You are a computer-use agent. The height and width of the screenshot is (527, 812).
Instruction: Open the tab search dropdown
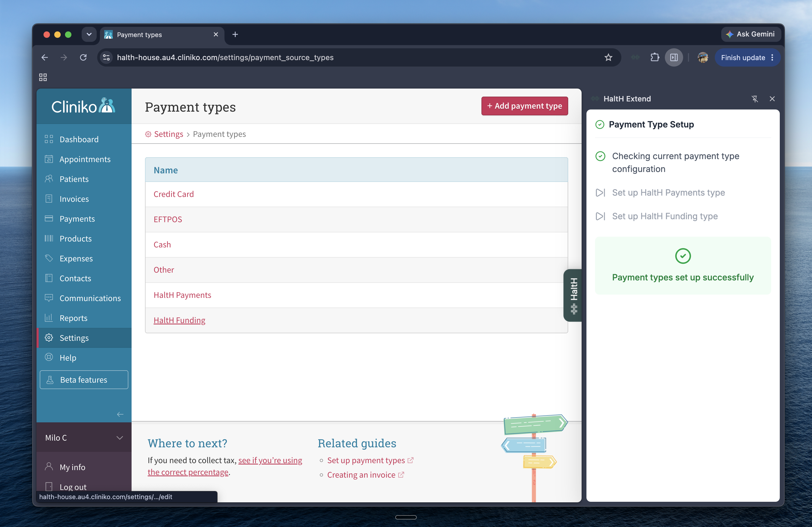coord(89,34)
